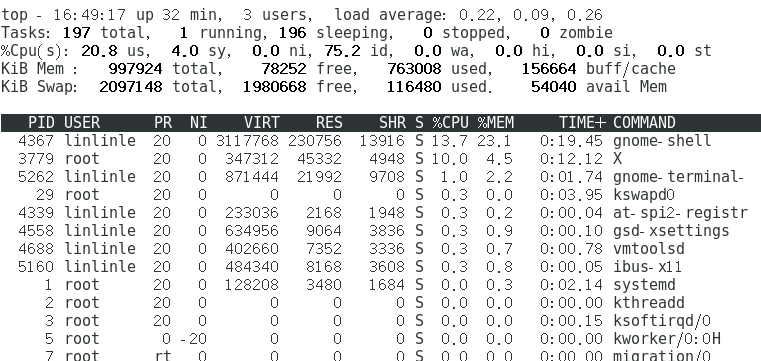Select the kswapd0 process name

tap(644, 195)
